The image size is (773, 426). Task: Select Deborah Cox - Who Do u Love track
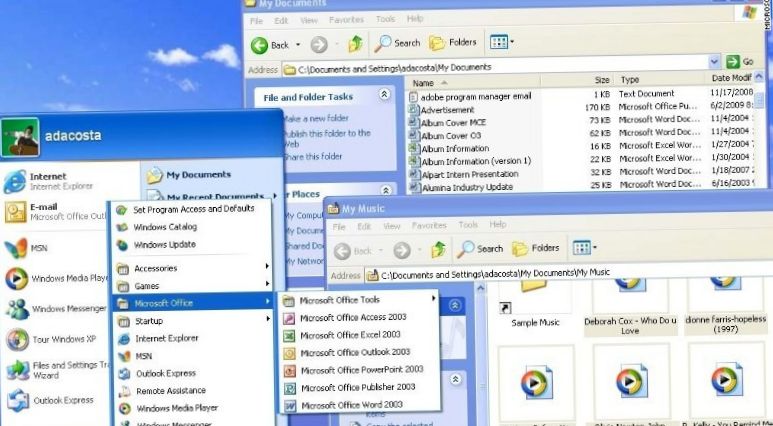coord(630,306)
